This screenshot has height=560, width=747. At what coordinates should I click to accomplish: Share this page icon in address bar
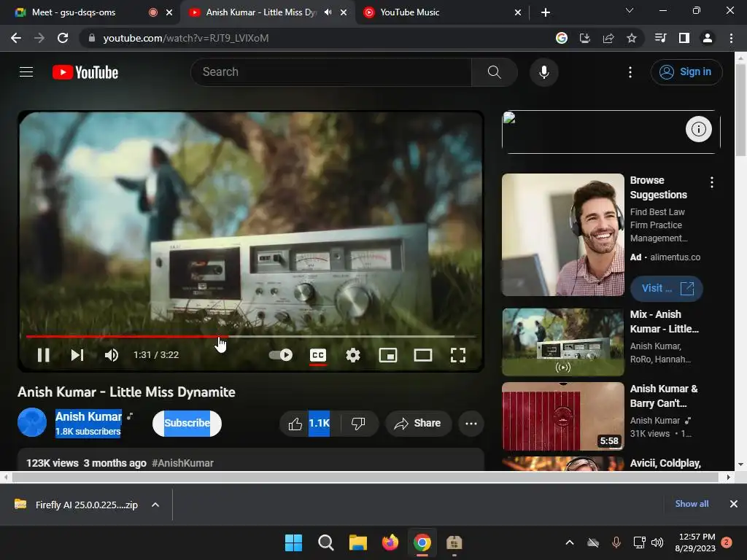[608, 38]
